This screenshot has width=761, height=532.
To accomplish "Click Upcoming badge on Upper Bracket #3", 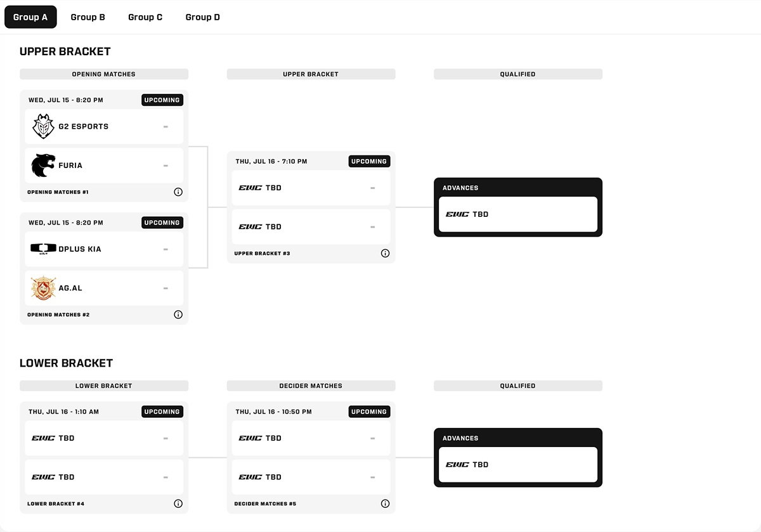I will [x=369, y=162].
